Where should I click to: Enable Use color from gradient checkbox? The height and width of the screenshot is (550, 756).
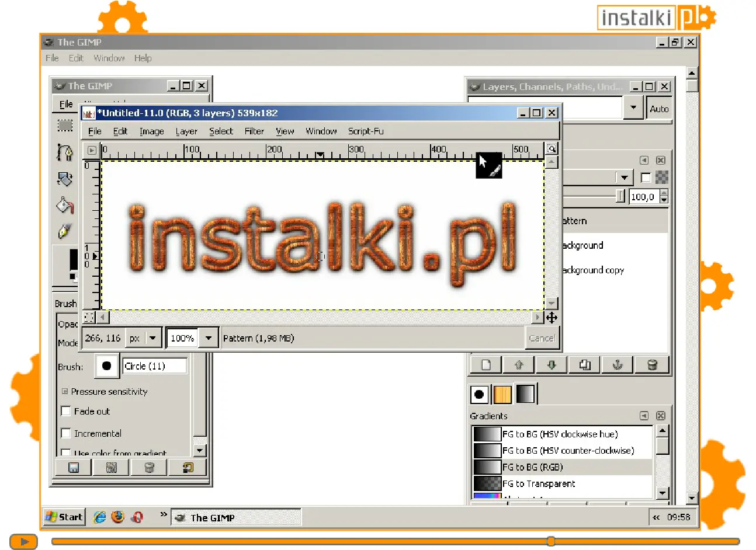pyautogui.click(x=66, y=453)
